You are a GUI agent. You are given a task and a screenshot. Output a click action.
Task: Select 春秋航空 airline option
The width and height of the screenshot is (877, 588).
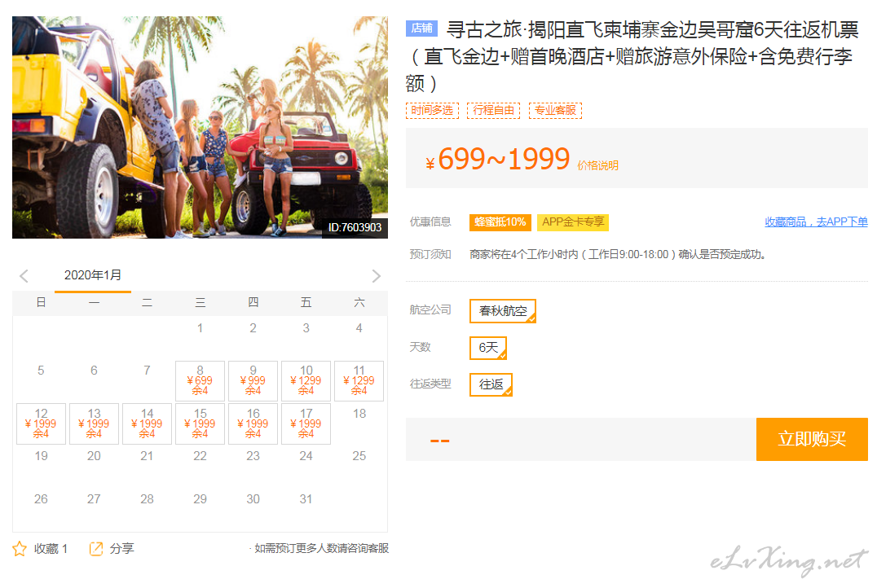[x=503, y=311]
